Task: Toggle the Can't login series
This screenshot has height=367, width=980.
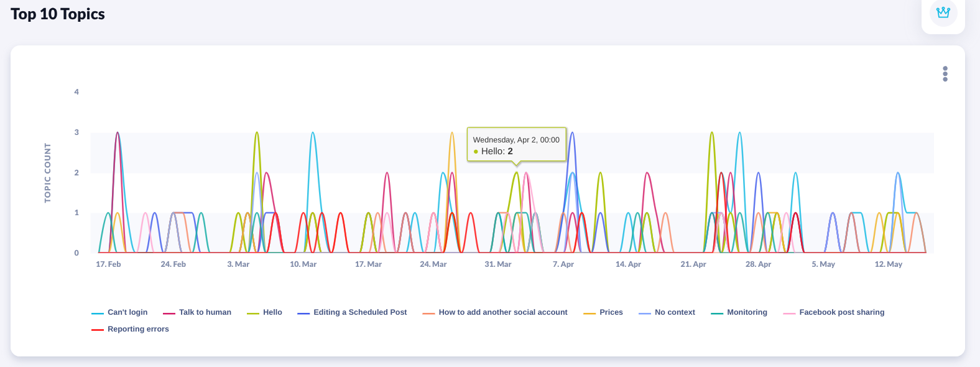Action: point(127,312)
